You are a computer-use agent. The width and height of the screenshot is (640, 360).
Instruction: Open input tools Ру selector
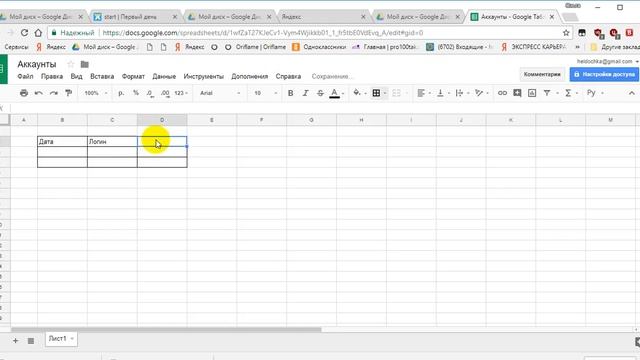coord(591,93)
